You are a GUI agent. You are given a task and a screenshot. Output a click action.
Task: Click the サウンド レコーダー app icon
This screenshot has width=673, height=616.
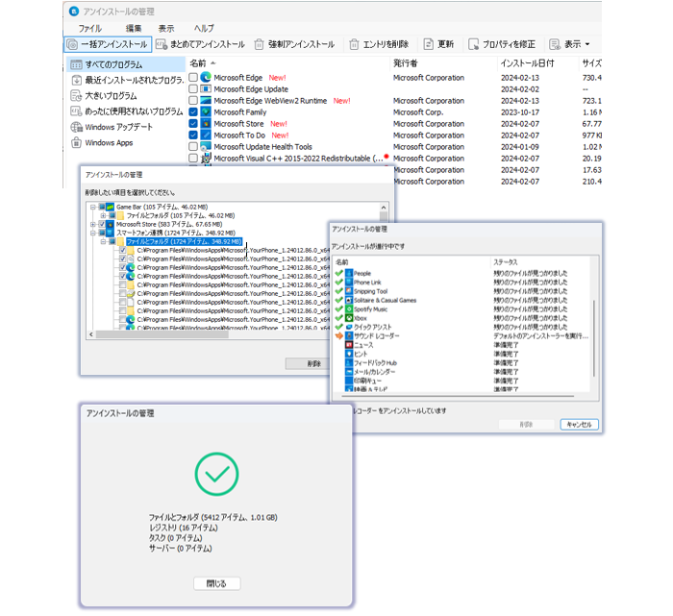(x=349, y=336)
